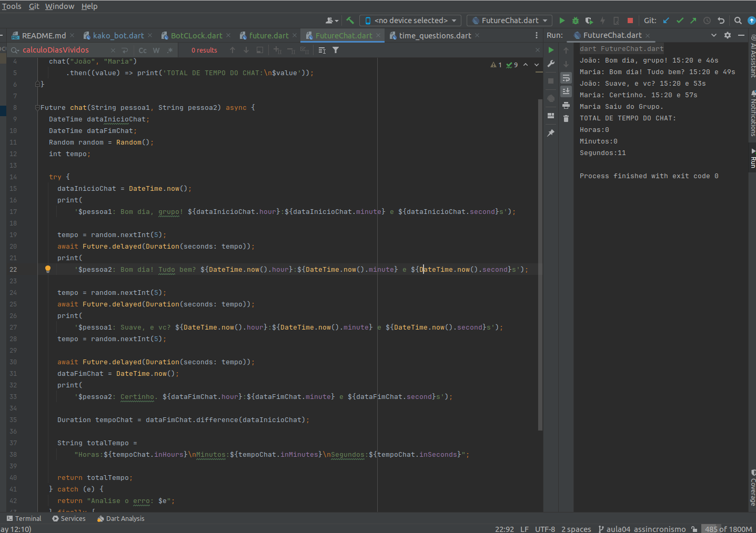Push commits with green Git arrow
The image size is (756, 533).
click(693, 20)
